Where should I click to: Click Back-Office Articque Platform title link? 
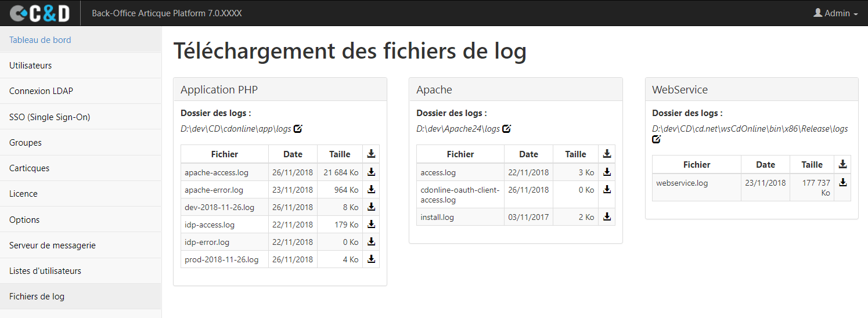[167, 13]
